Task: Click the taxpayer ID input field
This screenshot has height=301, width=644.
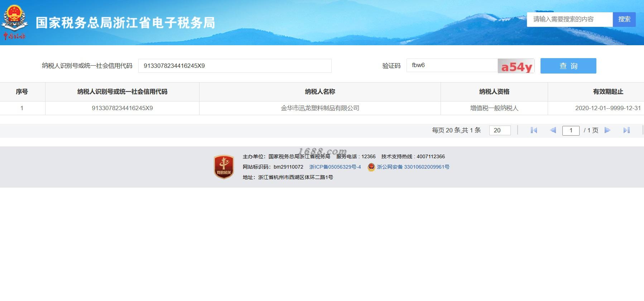Action: [x=235, y=66]
